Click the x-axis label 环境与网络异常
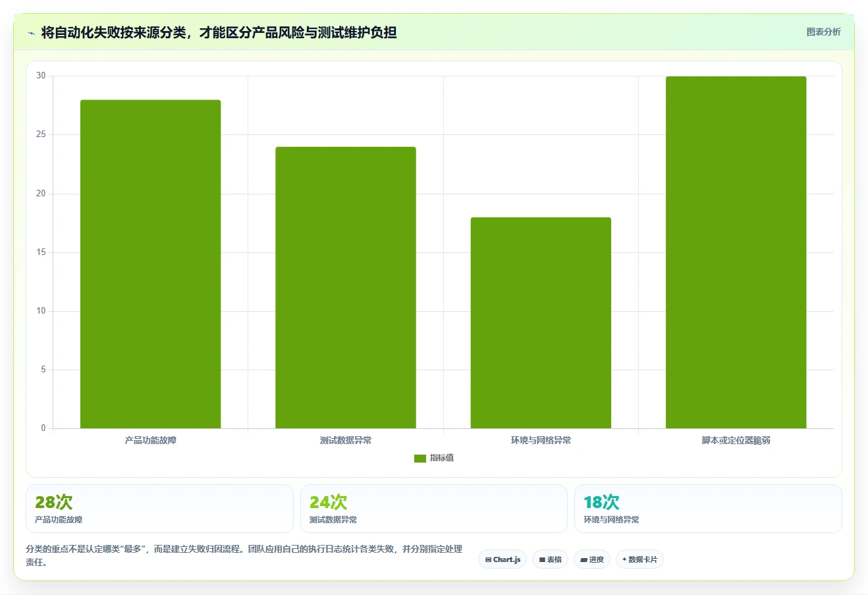The image size is (868, 595). tap(541, 440)
